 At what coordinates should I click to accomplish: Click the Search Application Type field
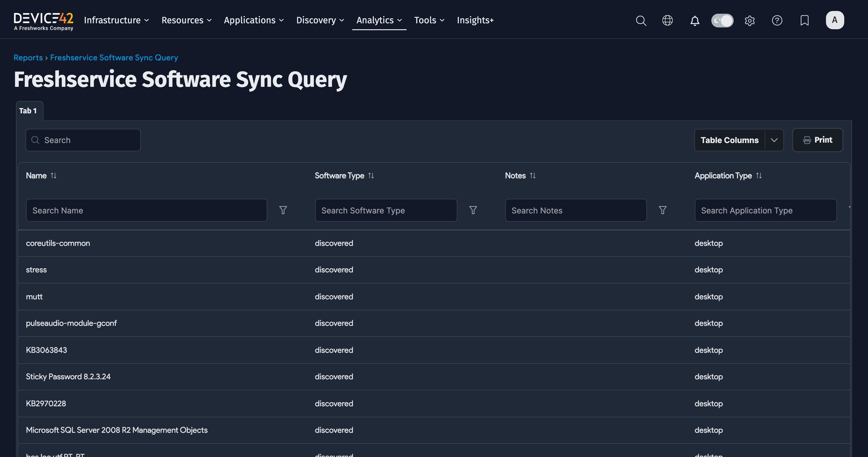(x=766, y=210)
